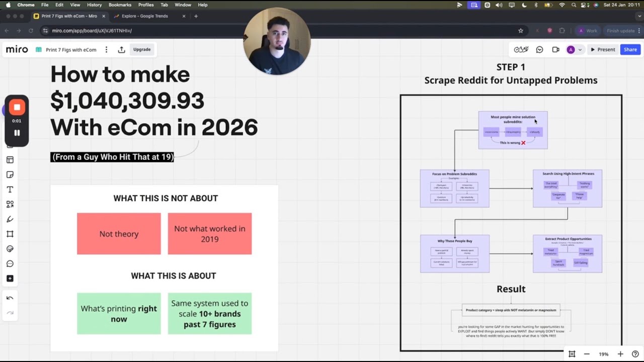Screen dimensions: 644x362
Task: Click the Extract Product Opportunities box
Action: 568,254
